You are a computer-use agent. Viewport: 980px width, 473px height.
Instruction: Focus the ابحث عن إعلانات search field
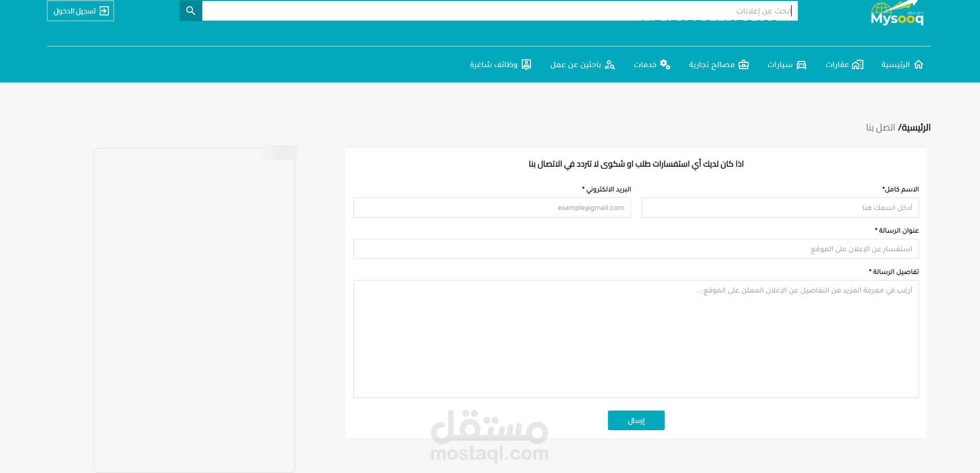click(x=500, y=11)
